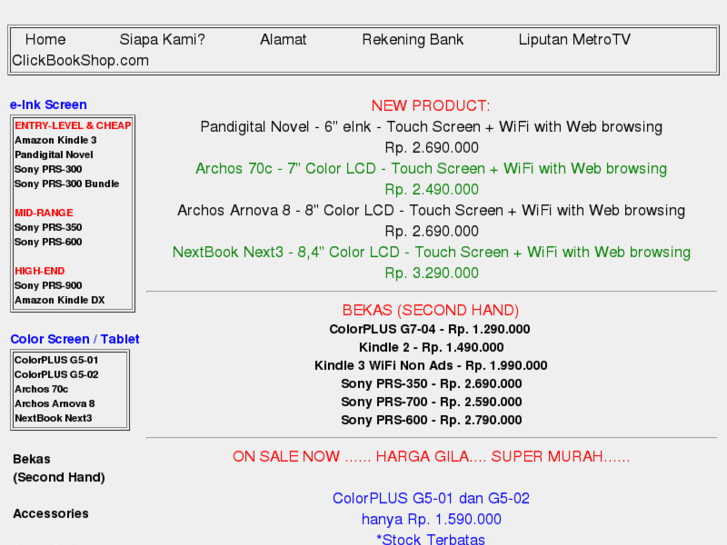This screenshot has height=545, width=727.
Task: Open ColorPLUS G5-02 sidebar link
Action: pos(56,374)
